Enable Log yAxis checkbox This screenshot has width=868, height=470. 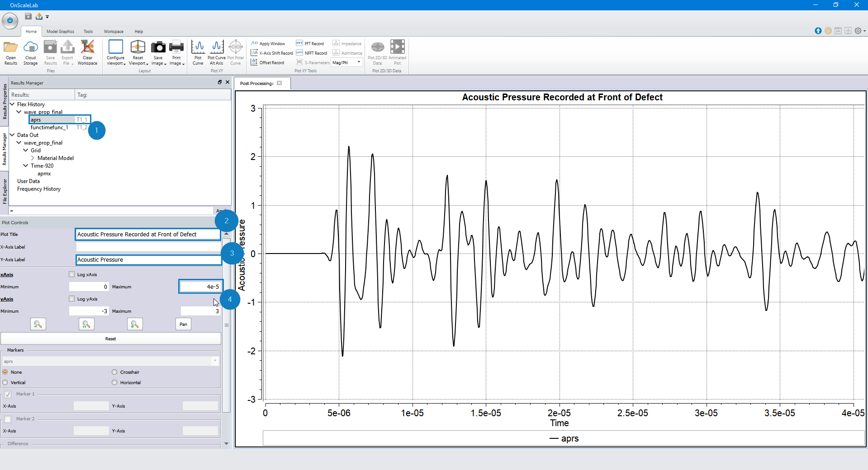pos(71,298)
